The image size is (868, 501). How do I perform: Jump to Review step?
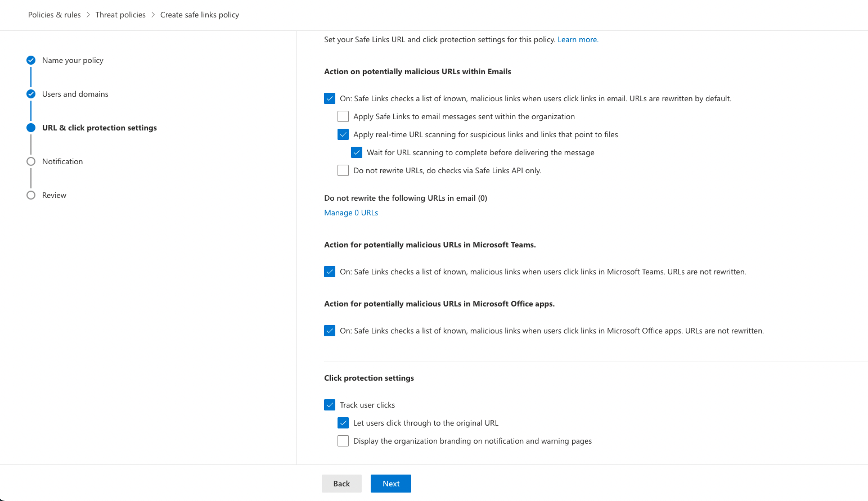click(54, 195)
